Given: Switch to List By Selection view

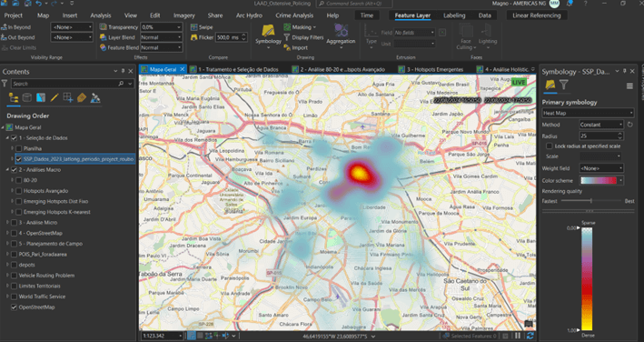Looking at the screenshot, I should pyautogui.click(x=41, y=98).
